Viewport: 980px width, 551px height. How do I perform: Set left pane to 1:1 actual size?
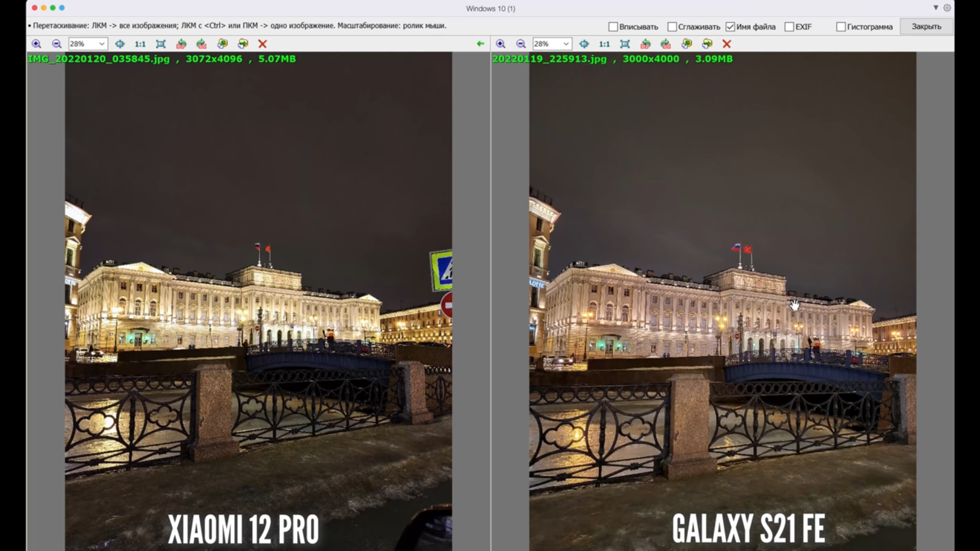(140, 44)
